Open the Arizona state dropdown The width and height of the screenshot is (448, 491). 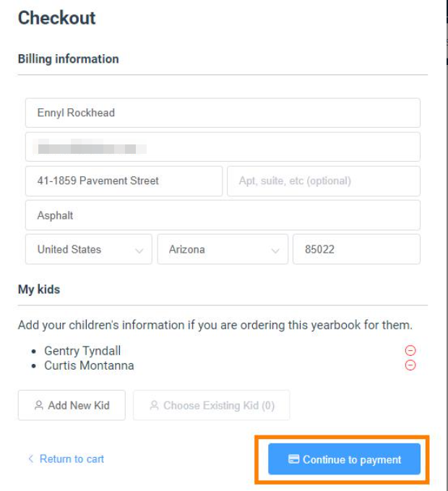[x=222, y=250]
